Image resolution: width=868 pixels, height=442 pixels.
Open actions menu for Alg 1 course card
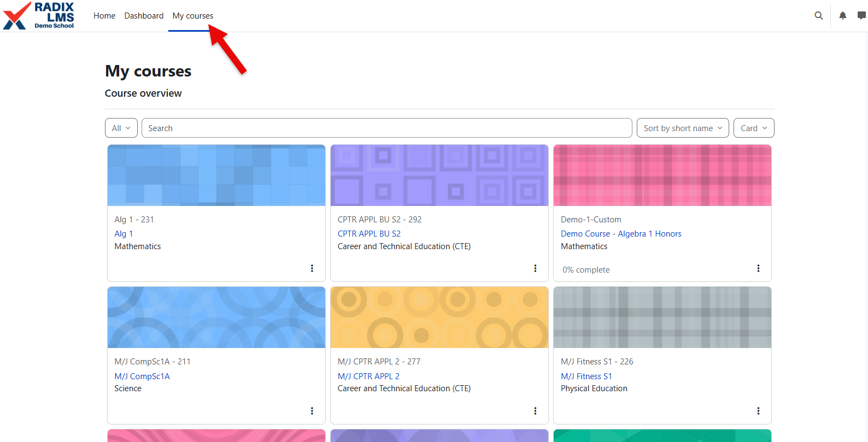[x=312, y=268]
